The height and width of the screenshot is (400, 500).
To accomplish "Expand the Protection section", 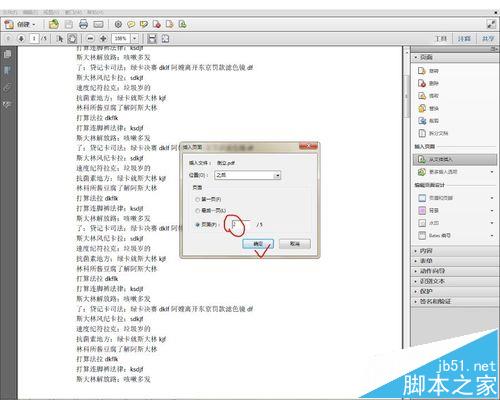I will pos(455,291).
